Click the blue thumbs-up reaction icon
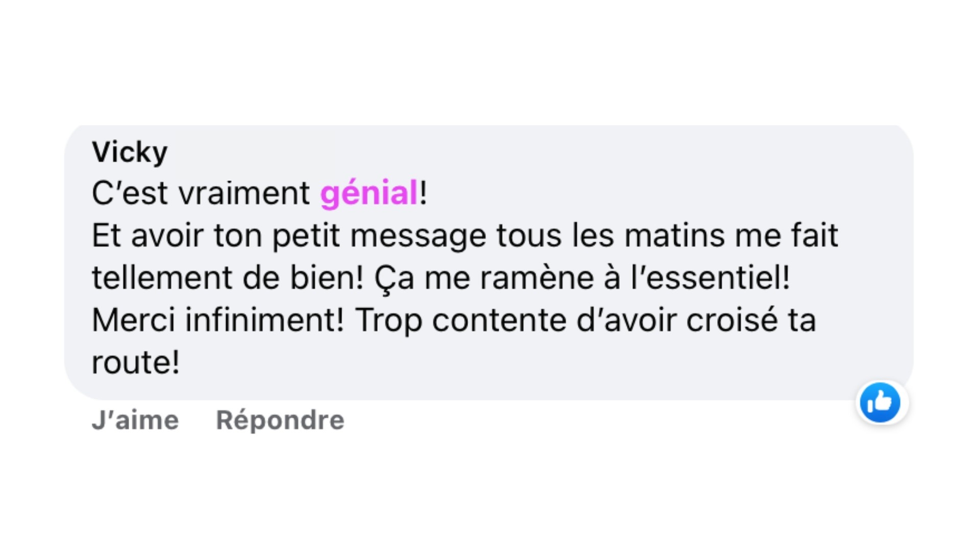Viewport: 980px width, 551px height. (x=880, y=403)
